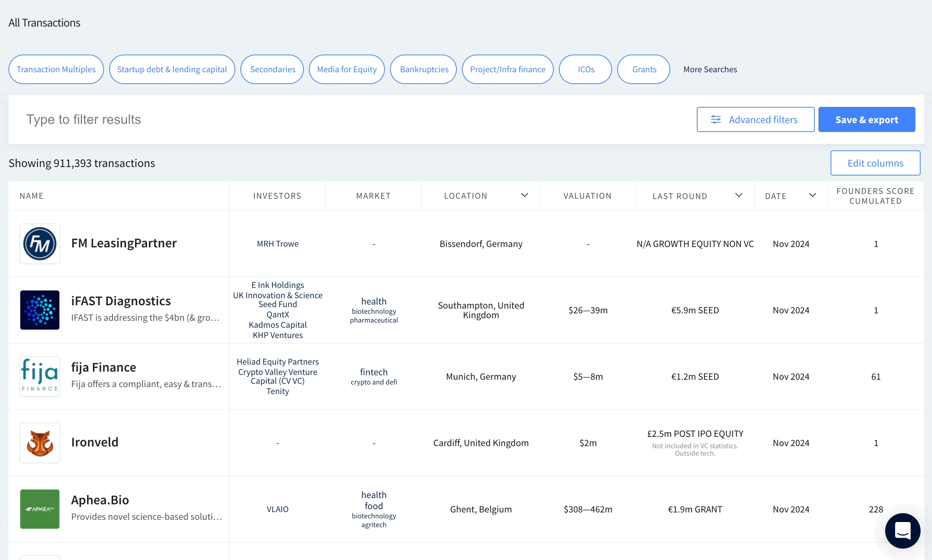Screen dimensions: 932x560
Task: Click Ghent, Belgium location cell
Action: [481, 509]
